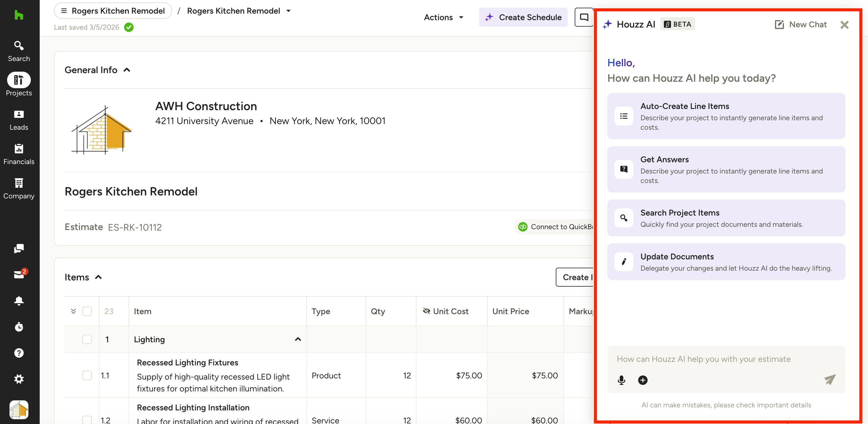
Task: Click the Get Answers question icon
Action: click(624, 169)
